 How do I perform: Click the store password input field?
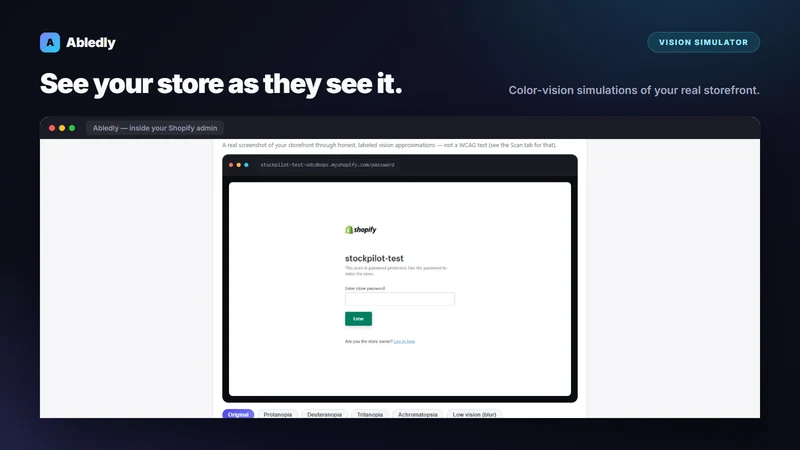[x=399, y=299]
